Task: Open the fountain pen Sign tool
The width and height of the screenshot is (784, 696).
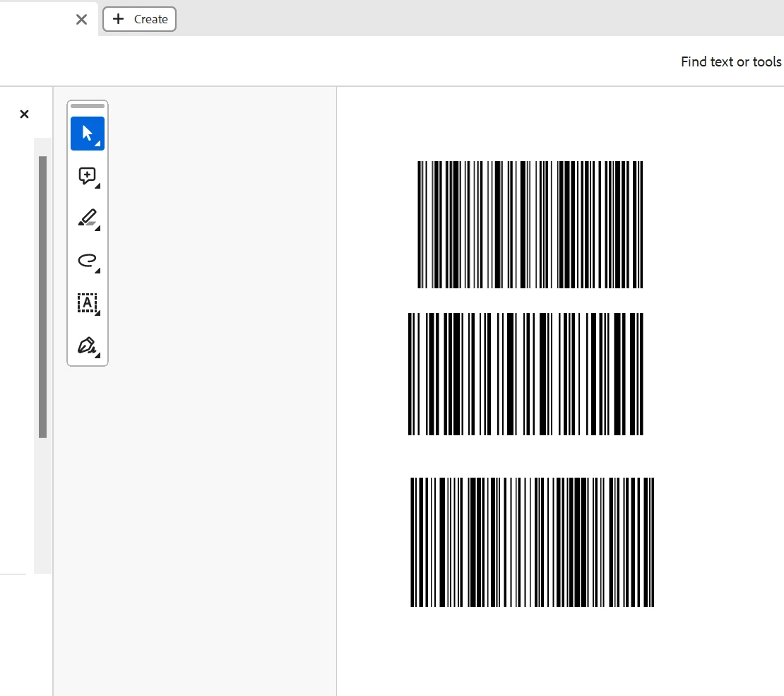Action: tap(87, 346)
